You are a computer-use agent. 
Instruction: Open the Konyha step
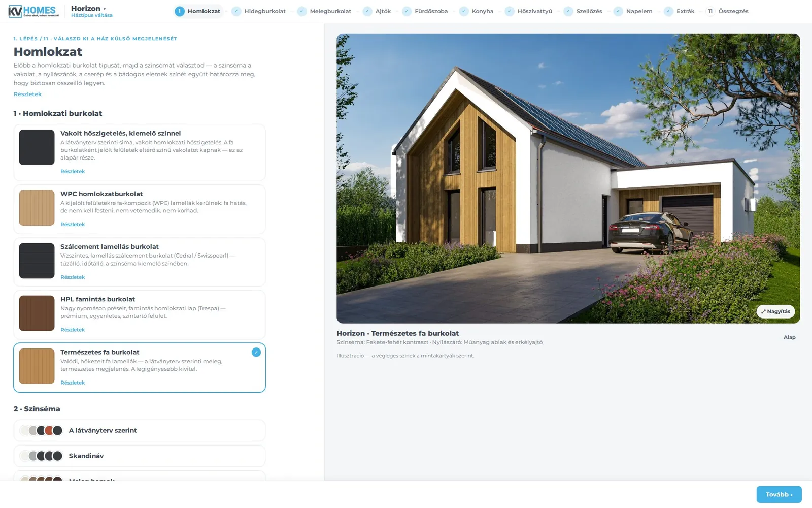pos(477,11)
